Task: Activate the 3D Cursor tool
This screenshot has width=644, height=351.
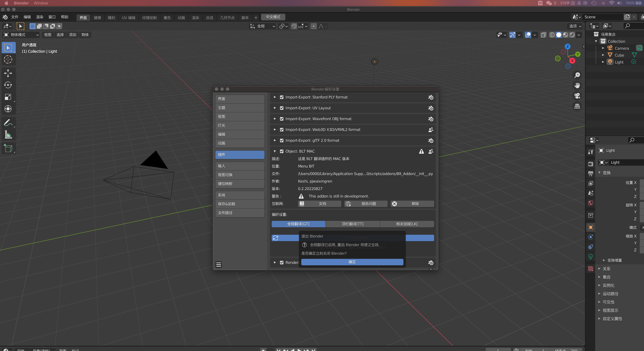Action: coord(8,59)
